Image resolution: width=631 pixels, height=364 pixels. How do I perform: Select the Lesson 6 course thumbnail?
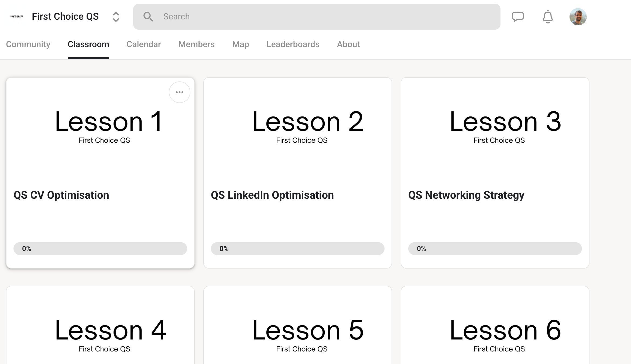495,325
